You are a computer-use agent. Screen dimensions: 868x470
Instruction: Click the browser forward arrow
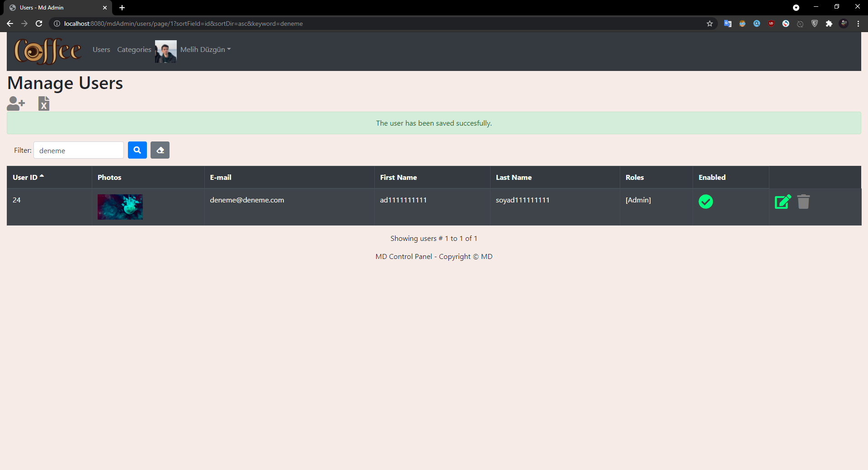coord(24,23)
